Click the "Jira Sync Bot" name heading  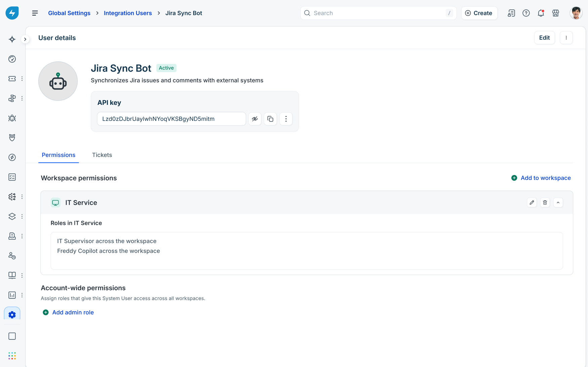click(121, 68)
